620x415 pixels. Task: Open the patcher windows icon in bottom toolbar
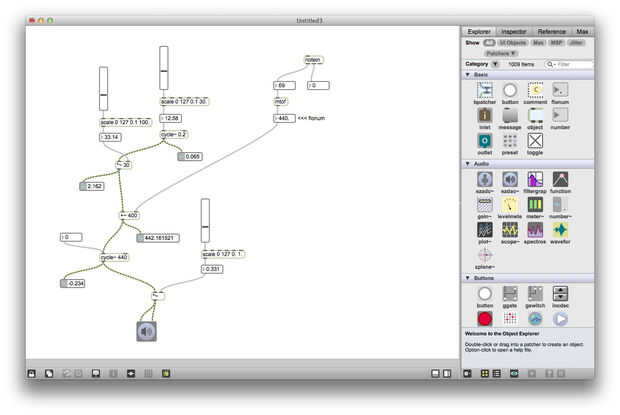pos(49,373)
